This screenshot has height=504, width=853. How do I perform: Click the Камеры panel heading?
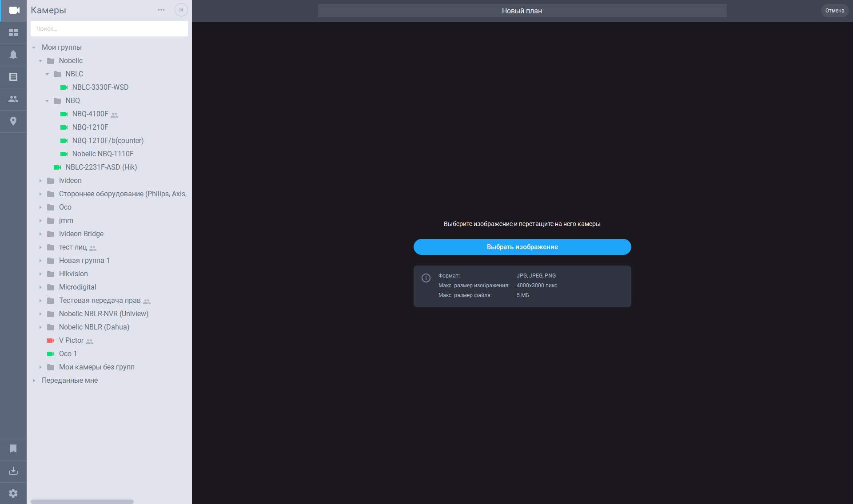[x=48, y=10]
